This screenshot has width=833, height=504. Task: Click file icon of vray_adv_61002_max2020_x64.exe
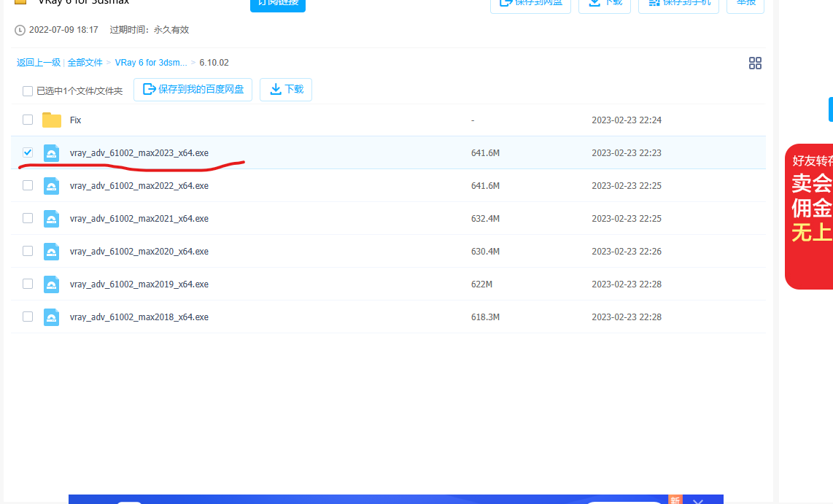point(52,251)
